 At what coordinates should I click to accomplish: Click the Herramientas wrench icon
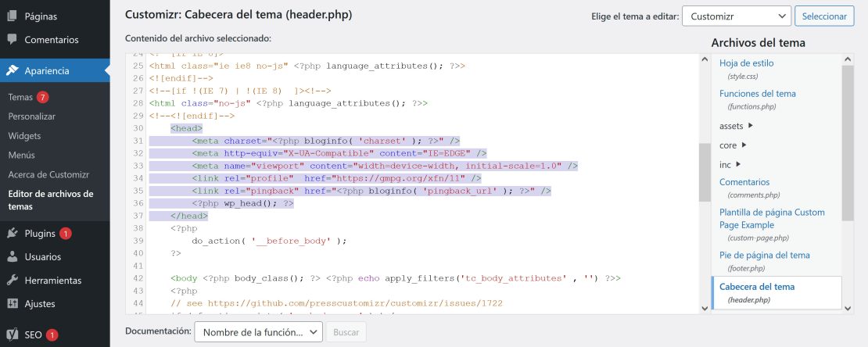click(x=13, y=280)
